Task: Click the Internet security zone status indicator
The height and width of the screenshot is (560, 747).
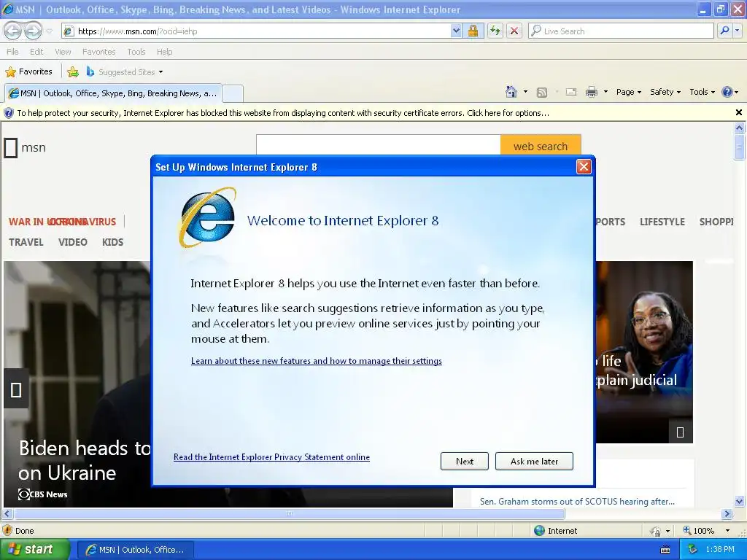Action: pos(555,531)
